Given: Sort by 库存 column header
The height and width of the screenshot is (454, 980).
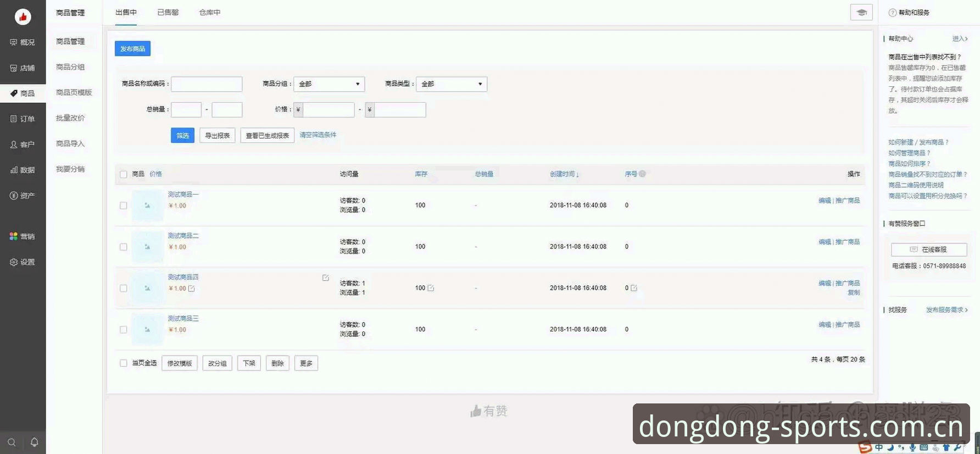Looking at the screenshot, I should click(421, 174).
